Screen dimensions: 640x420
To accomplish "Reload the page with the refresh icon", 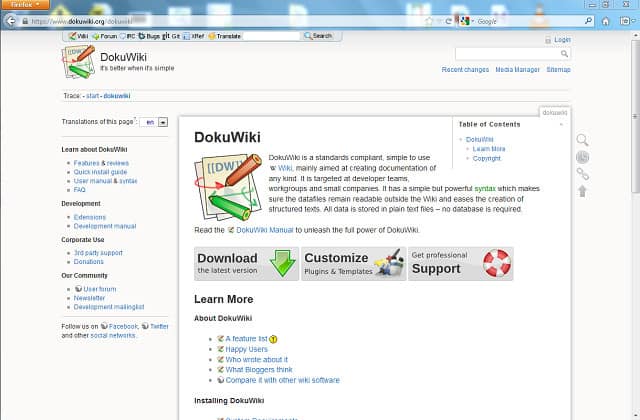I will tap(449, 21).
